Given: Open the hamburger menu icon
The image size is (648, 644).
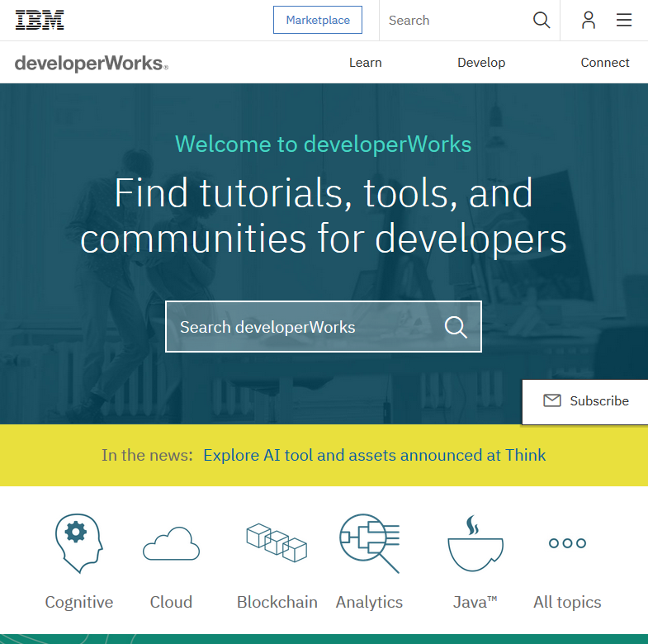Looking at the screenshot, I should click(624, 20).
